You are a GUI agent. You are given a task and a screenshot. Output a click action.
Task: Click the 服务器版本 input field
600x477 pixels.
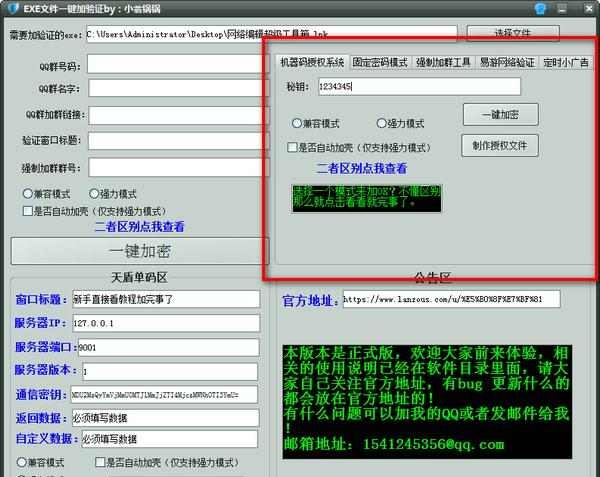170,371
